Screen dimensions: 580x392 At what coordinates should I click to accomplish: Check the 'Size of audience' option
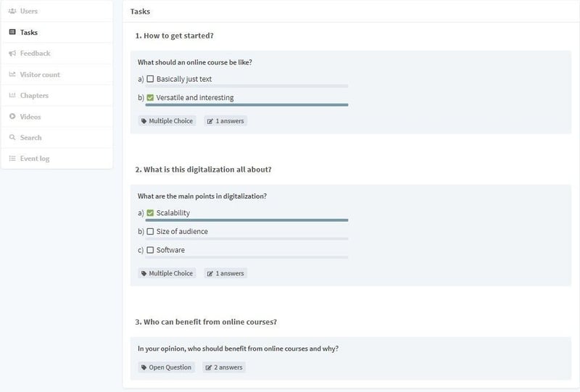coord(150,231)
